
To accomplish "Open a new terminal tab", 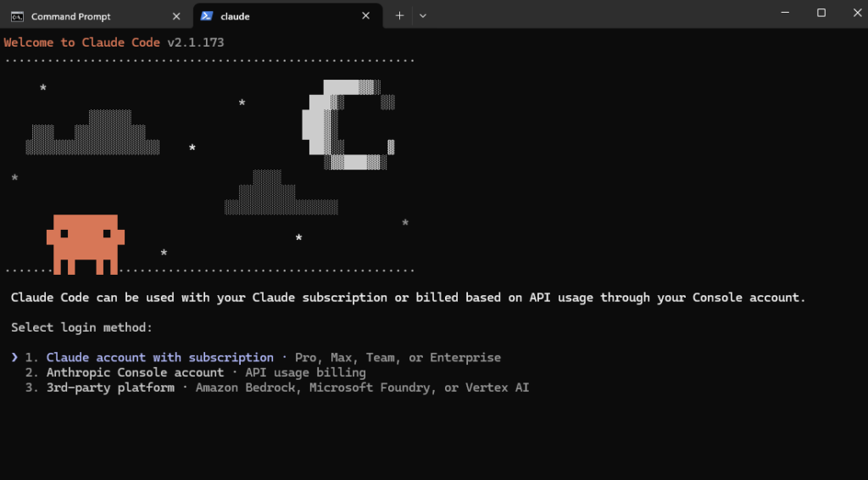I will click(x=399, y=16).
